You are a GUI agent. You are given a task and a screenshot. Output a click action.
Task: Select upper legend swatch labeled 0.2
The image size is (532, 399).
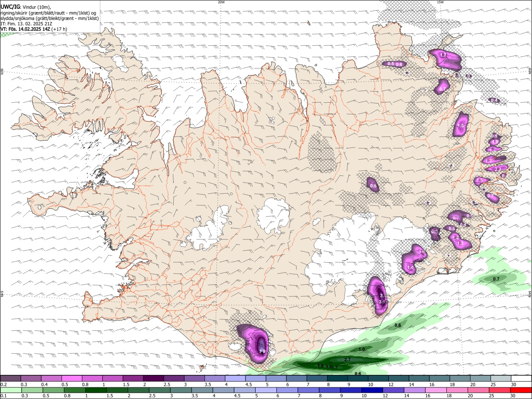point(10,379)
